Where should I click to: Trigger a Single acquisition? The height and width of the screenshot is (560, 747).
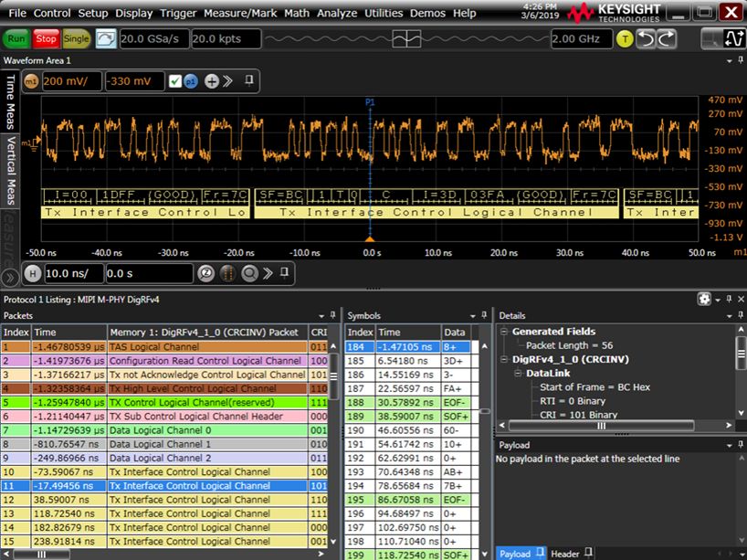click(x=76, y=39)
